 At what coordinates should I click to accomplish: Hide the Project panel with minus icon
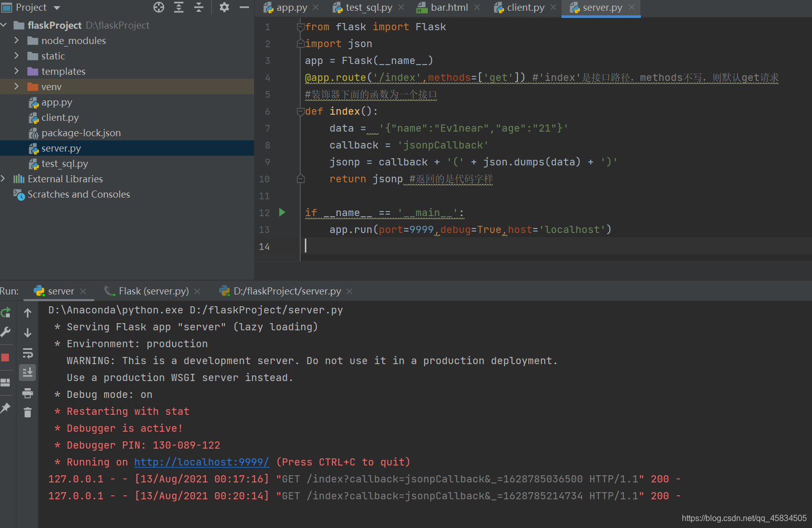pyautogui.click(x=244, y=7)
